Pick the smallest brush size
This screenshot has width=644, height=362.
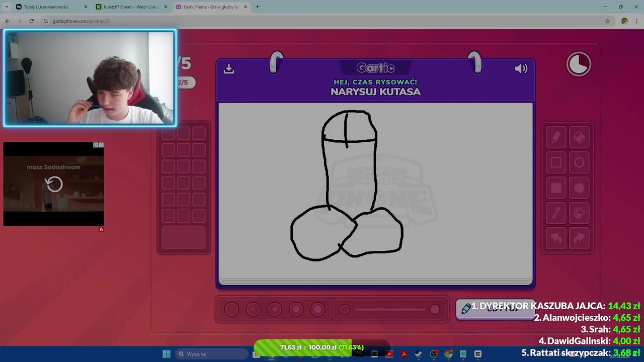click(x=231, y=310)
